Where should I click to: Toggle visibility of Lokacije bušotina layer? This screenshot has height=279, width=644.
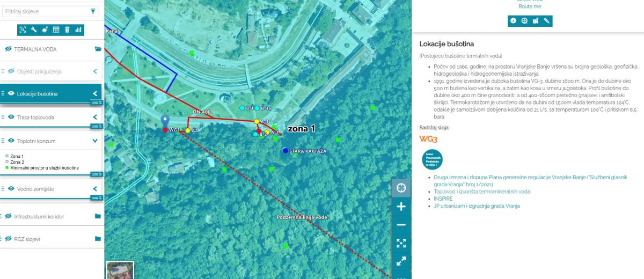point(12,93)
